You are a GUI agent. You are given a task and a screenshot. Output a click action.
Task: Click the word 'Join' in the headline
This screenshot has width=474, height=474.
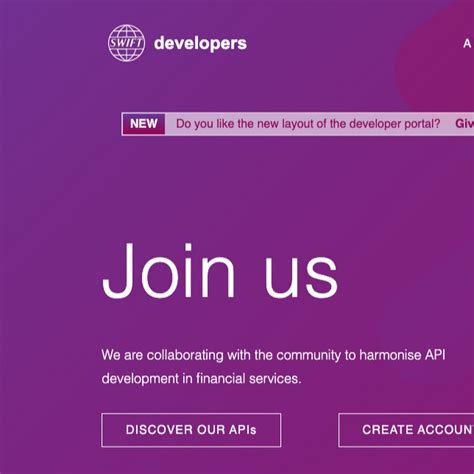coord(169,271)
